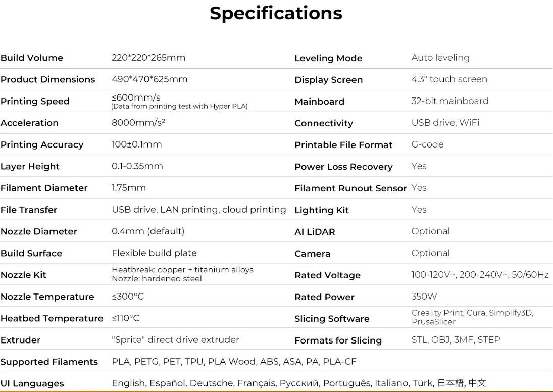
Task: Select the Nozzle Kit description text
Action: pos(182,274)
